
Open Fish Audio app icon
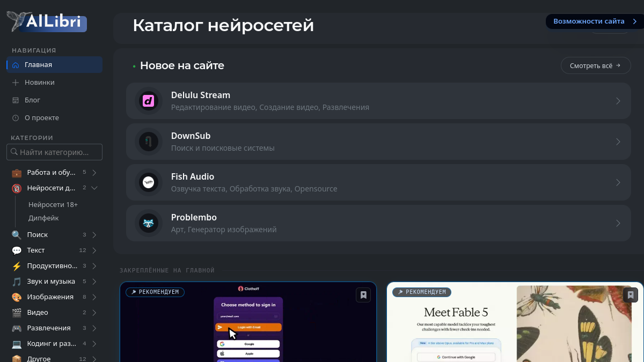coord(149,182)
